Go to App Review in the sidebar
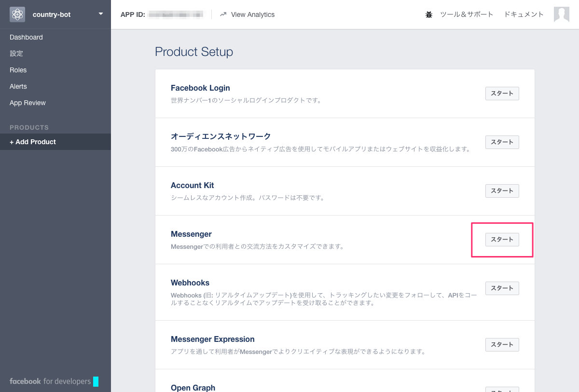The height and width of the screenshot is (392, 579). pyautogui.click(x=28, y=103)
